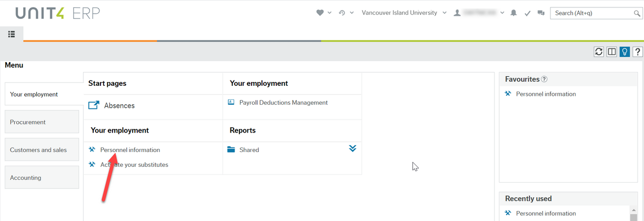Open the question mark help icon
This screenshot has height=221, width=644.
(x=637, y=52)
